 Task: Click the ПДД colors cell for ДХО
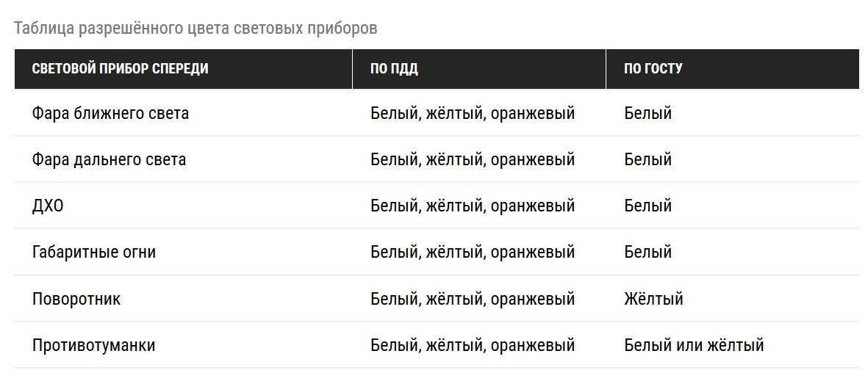pyautogui.click(x=473, y=206)
